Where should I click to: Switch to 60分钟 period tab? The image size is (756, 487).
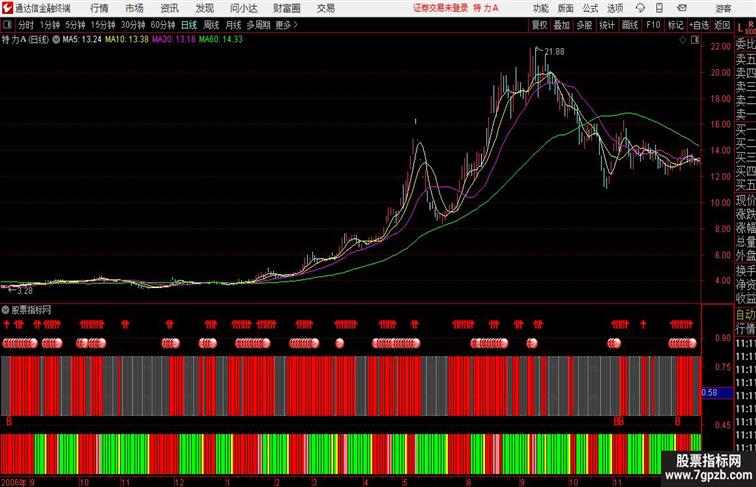[163, 25]
